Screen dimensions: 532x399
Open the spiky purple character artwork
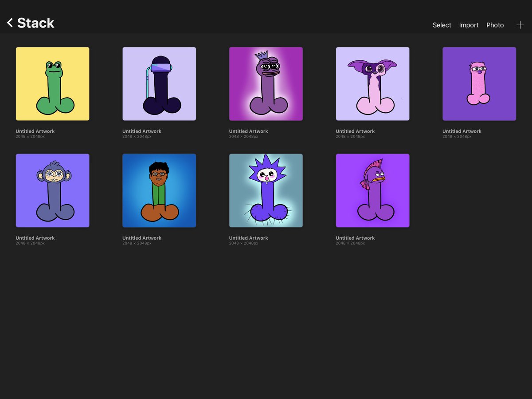coord(266,190)
